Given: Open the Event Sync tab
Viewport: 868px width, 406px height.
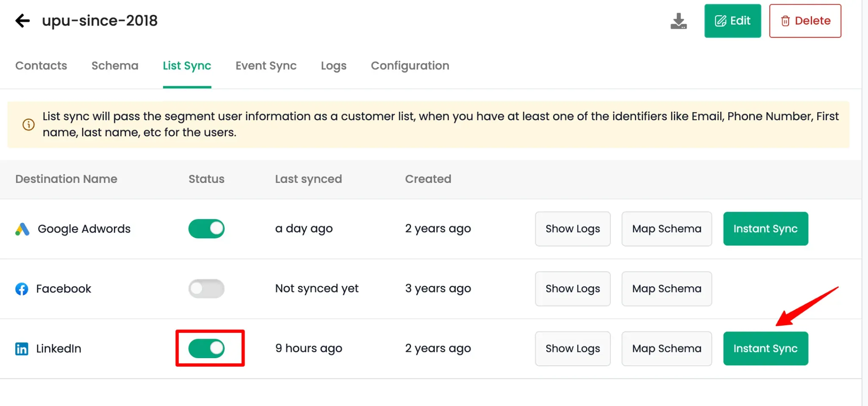Looking at the screenshot, I should click(266, 66).
